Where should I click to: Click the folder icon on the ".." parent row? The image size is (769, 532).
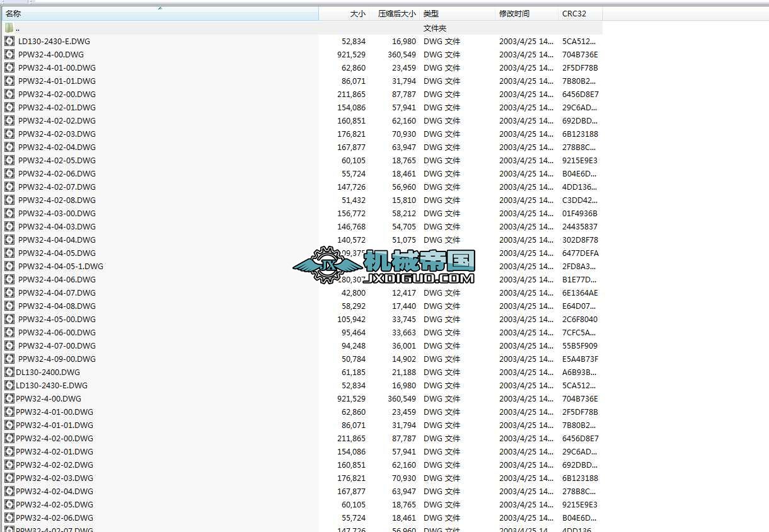tap(9, 28)
